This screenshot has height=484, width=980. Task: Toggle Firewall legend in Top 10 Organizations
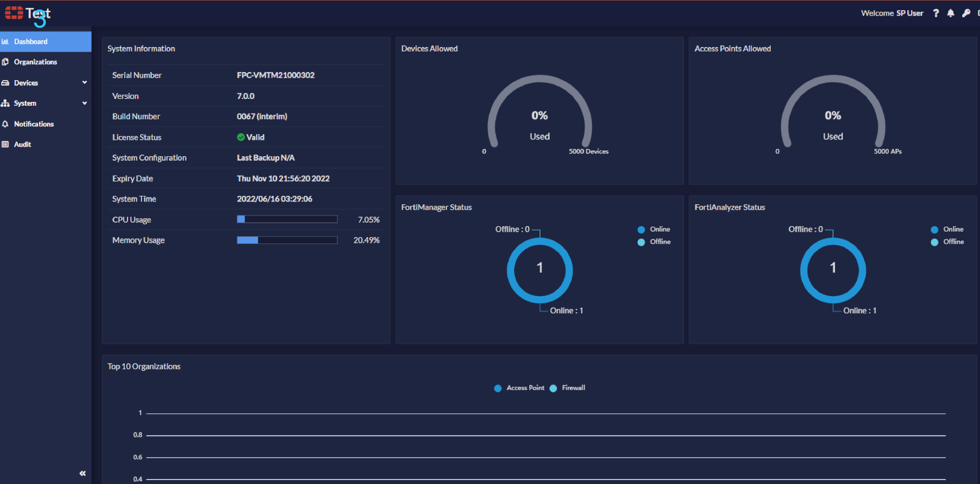(x=567, y=388)
